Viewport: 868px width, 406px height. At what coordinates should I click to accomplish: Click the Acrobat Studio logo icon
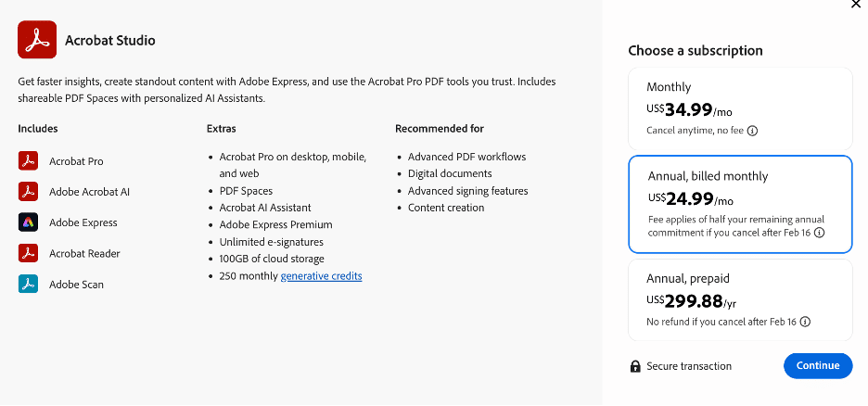coord(37,40)
